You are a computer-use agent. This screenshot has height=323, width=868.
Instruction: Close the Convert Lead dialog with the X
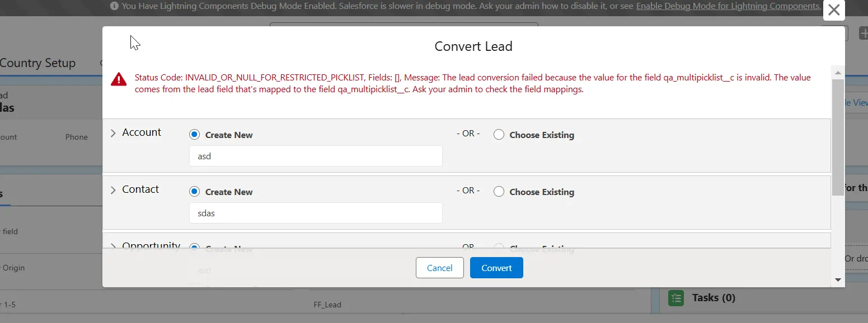click(833, 10)
